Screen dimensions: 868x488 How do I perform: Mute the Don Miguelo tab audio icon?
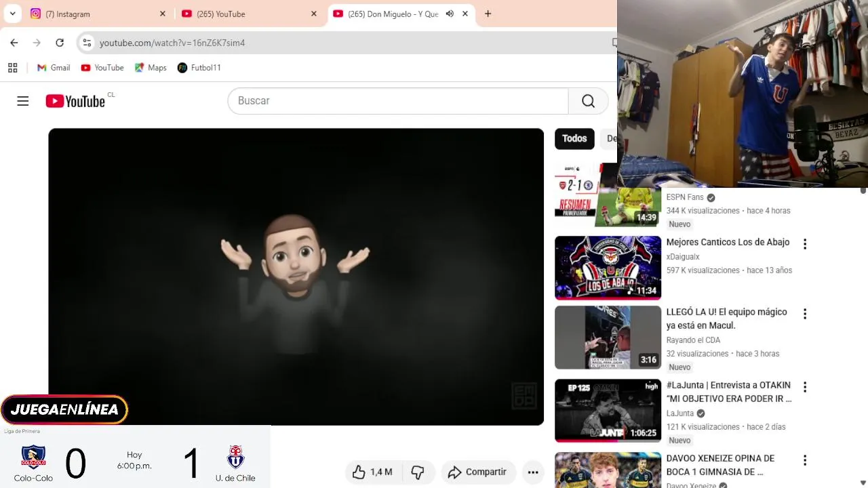[450, 14]
